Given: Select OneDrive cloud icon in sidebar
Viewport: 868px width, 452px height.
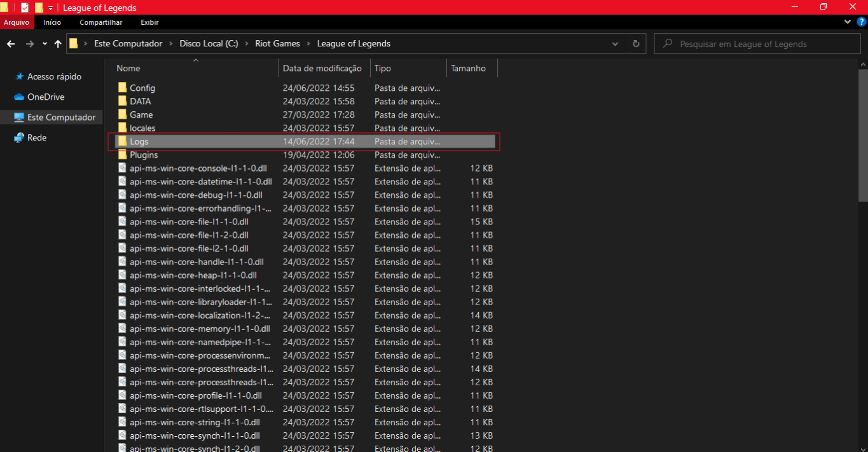Looking at the screenshot, I should [19, 97].
